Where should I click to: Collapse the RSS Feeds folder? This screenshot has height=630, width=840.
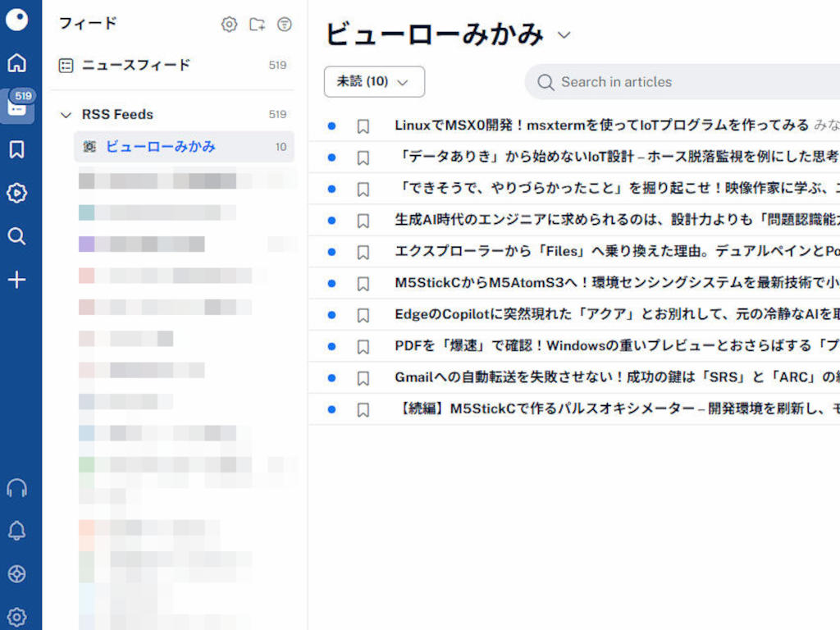point(66,115)
